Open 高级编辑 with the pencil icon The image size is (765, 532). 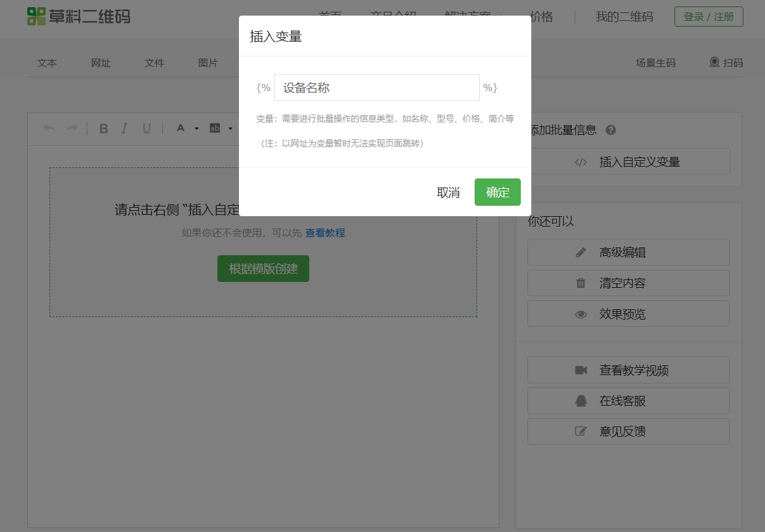[628, 253]
